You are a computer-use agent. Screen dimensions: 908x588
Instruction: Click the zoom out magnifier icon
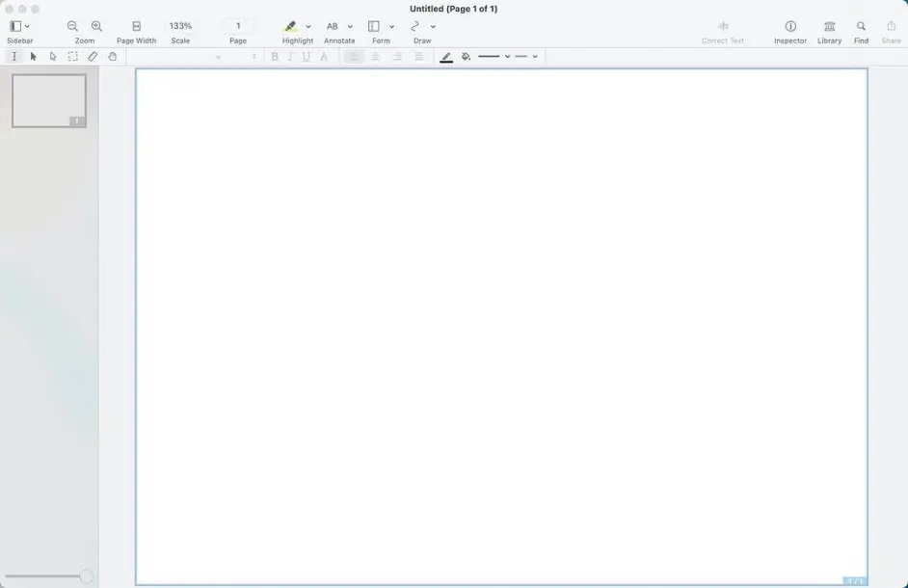pyautogui.click(x=72, y=27)
